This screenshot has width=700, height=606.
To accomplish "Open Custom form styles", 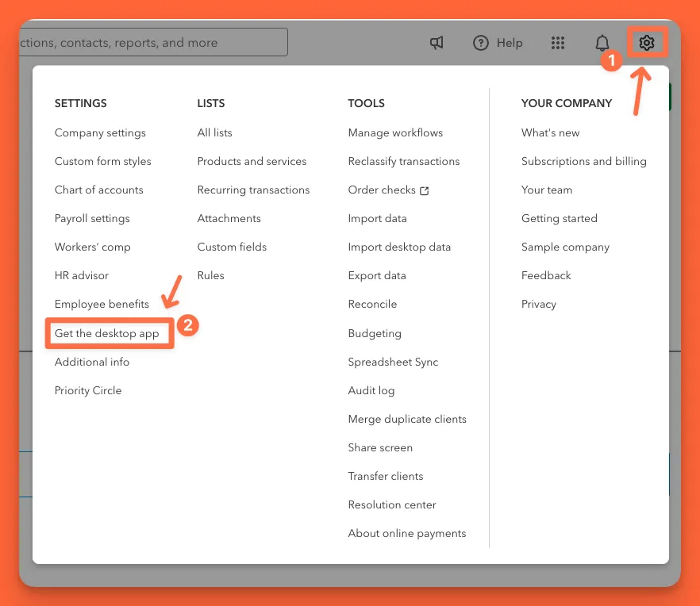I will pos(102,162).
